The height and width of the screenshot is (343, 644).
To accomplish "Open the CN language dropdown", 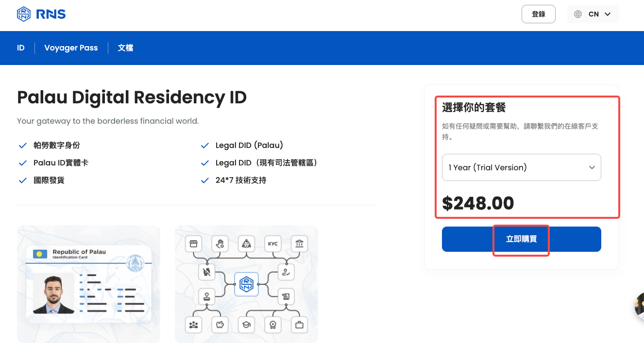I will pyautogui.click(x=593, y=14).
